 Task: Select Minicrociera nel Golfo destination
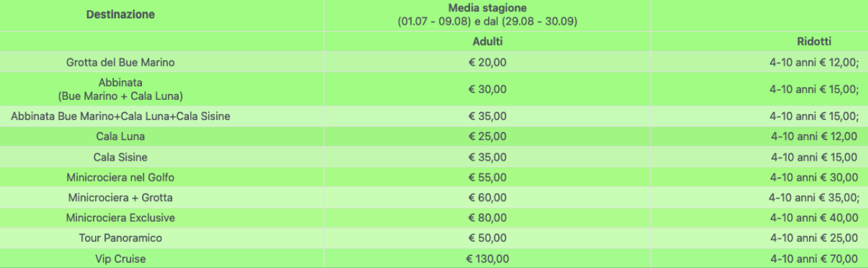tap(121, 178)
